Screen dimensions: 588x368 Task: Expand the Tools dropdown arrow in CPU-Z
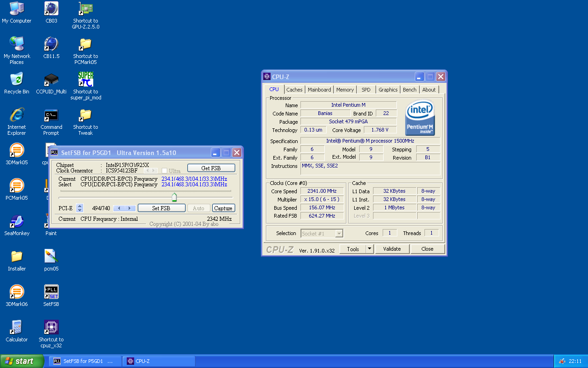coord(370,249)
